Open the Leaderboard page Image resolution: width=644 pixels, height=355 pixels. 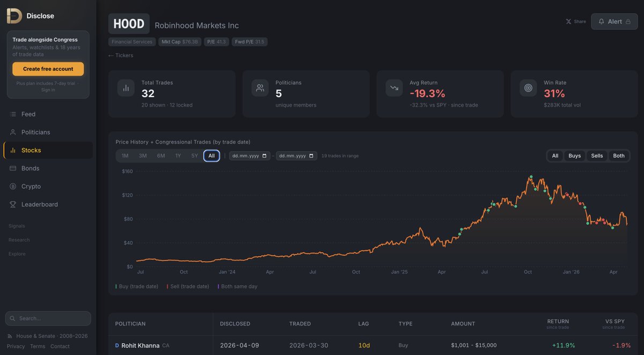[48, 204]
